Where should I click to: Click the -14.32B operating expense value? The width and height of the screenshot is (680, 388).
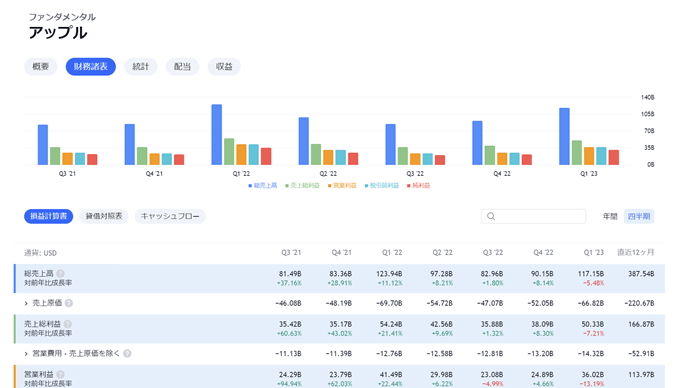591,353
